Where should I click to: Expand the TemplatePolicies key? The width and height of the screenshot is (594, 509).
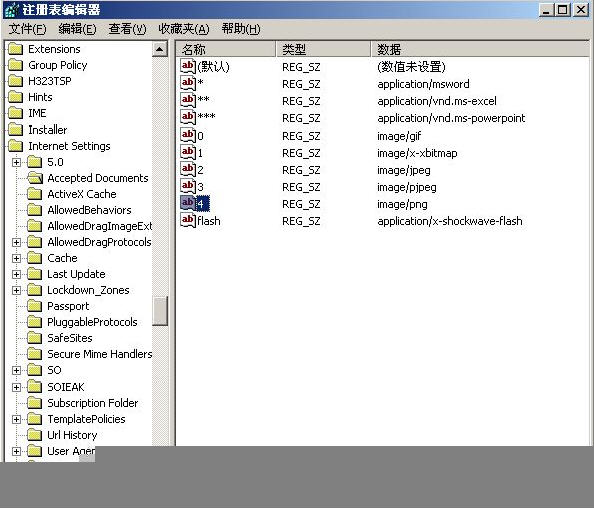coord(16,419)
